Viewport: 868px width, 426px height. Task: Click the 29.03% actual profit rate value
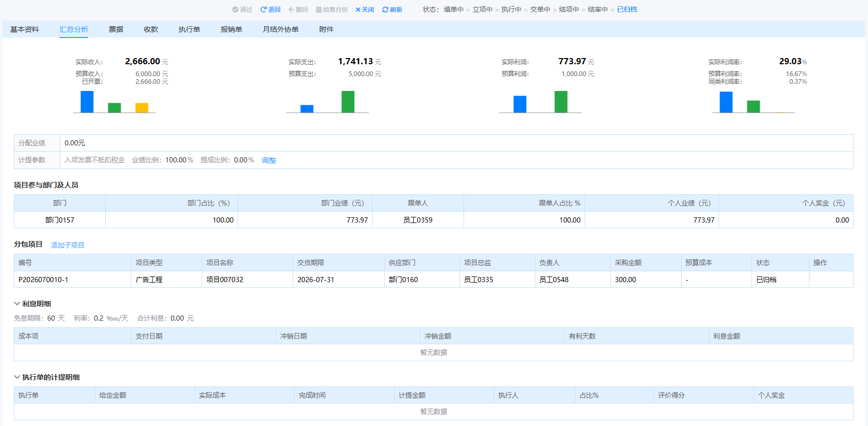click(x=793, y=62)
